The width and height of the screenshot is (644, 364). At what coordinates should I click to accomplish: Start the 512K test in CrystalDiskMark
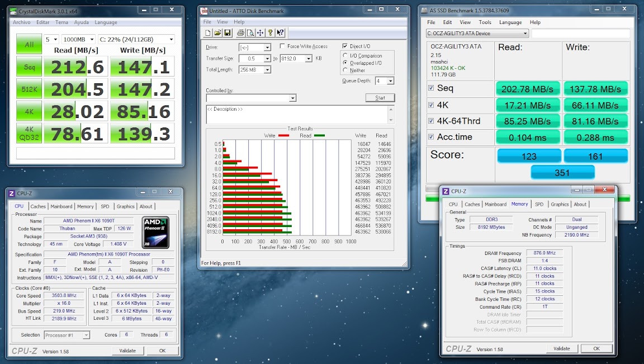(29, 89)
